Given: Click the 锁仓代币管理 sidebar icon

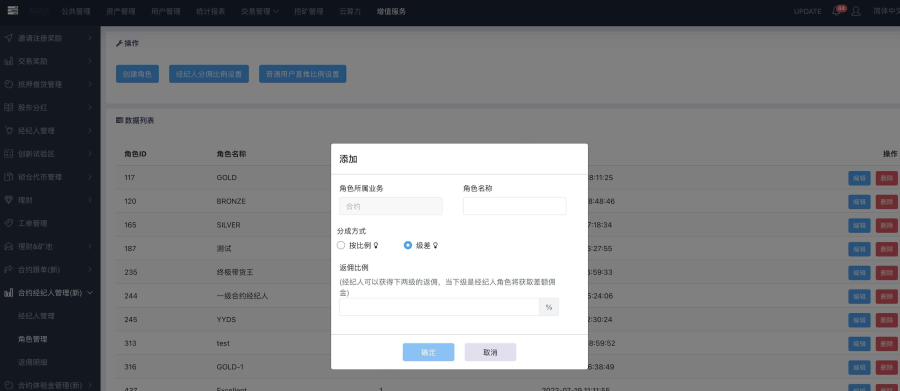Looking at the screenshot, I should [x=9, y=177].
